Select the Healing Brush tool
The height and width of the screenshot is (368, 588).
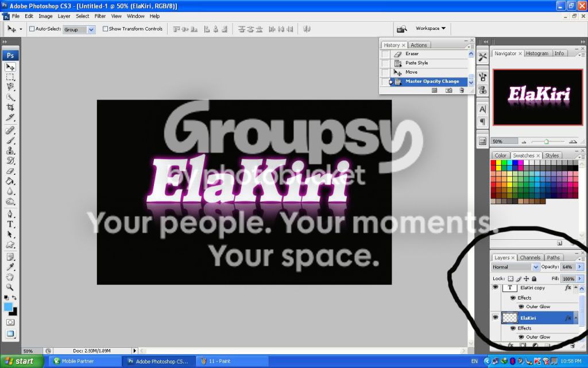click(x=10, y=131)
